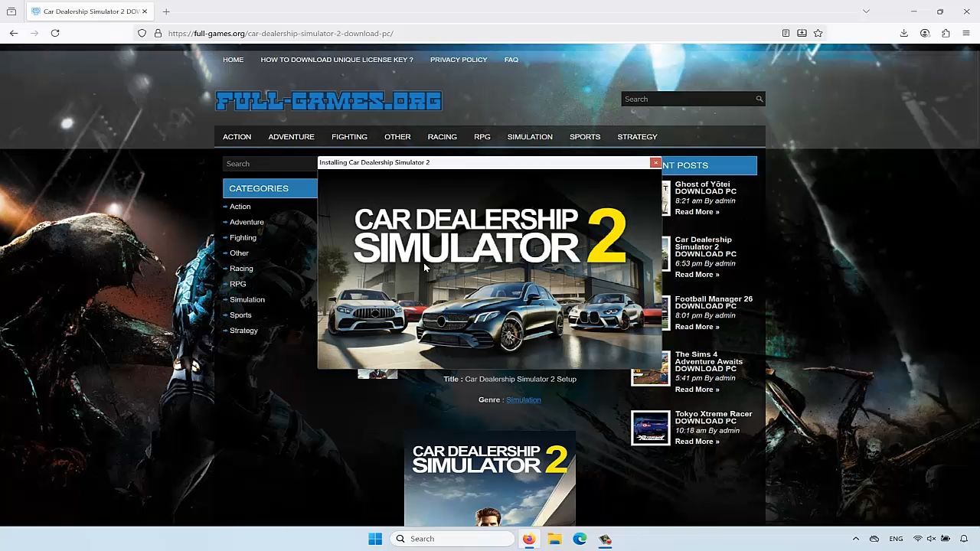Click The Sims 4 post thumbnail

point(650,370)
